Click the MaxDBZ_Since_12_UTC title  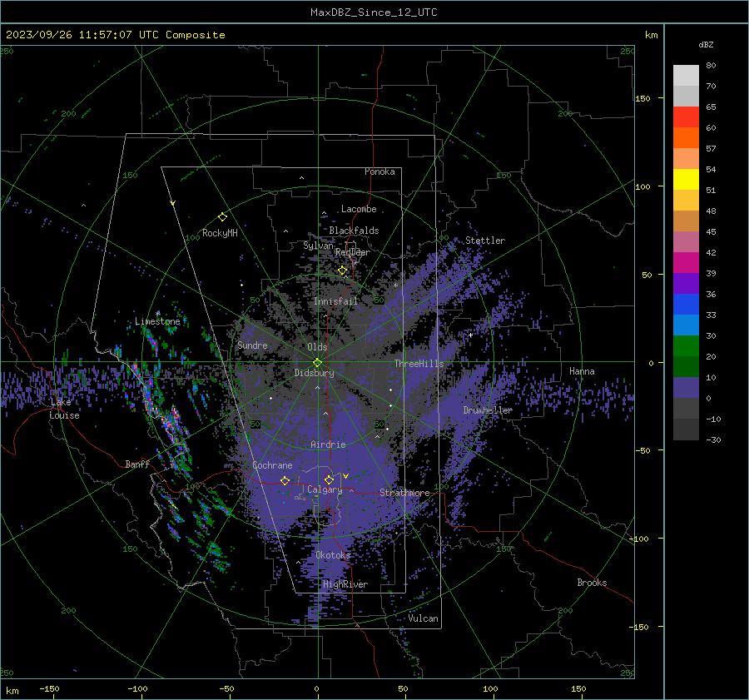click(374, 12)
